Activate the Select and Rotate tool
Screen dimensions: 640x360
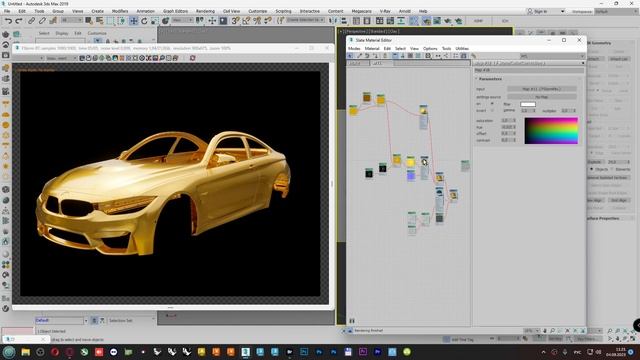pyautogui.click(x=144, y=21)
